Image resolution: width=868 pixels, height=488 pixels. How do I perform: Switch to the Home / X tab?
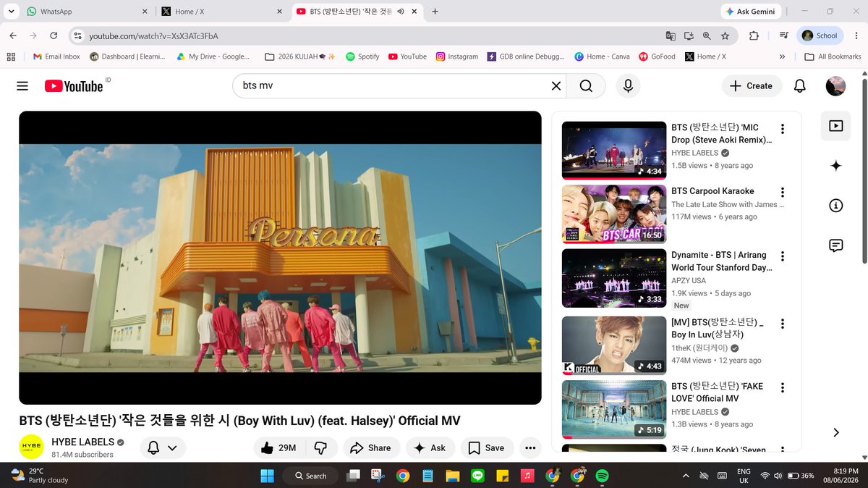221,12
